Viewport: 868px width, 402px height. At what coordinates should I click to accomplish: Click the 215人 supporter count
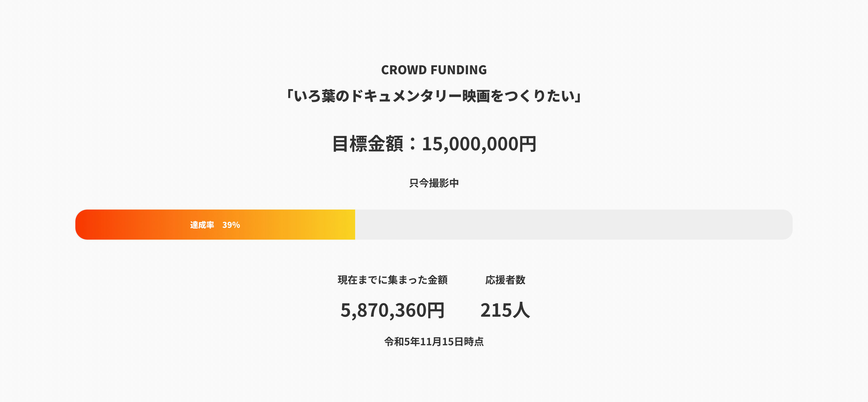click(505, 310)
